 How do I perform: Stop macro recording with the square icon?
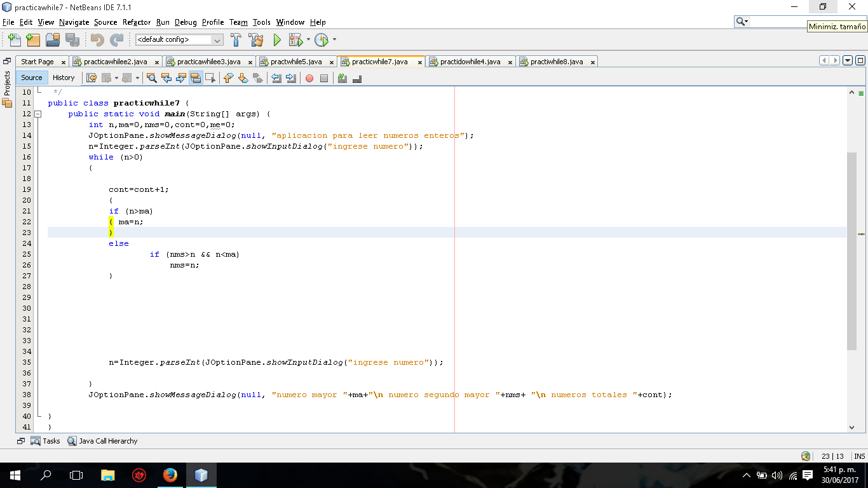pos(324,78)
